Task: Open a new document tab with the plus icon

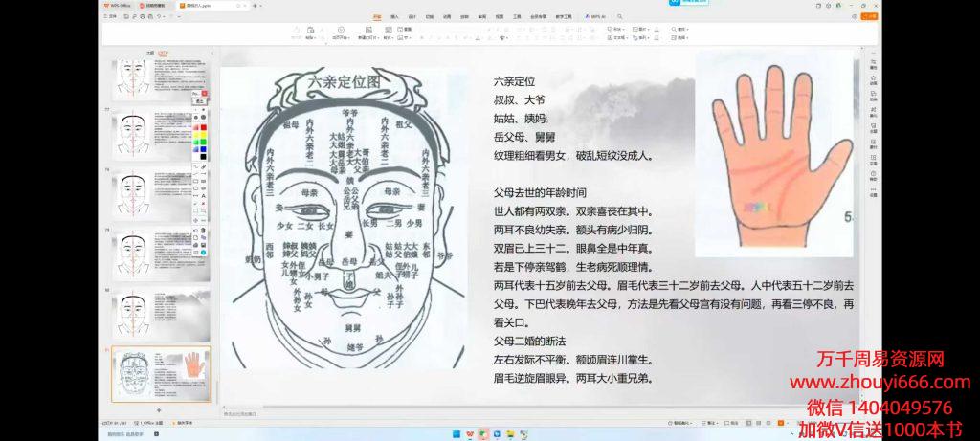Action: click(x=256, y=6)
